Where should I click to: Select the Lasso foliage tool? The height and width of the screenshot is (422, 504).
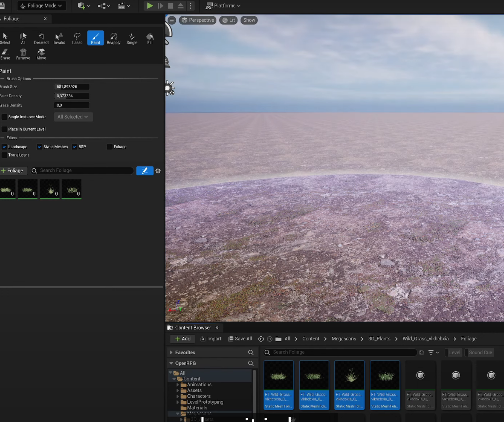pyautogui.click(x=77, y=38)
